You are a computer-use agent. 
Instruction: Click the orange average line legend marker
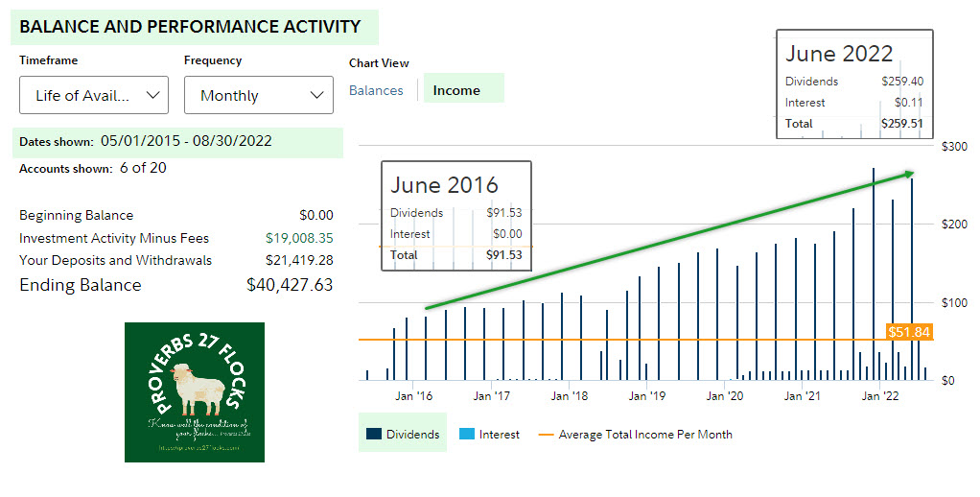click(x=546, y=435)
